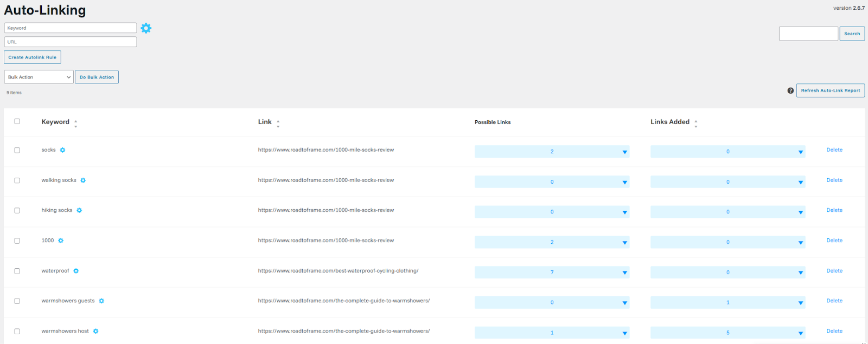Expand Possible Links dropdown for waterproof
The image size is (868, 344).
click(x=552, y=272)
